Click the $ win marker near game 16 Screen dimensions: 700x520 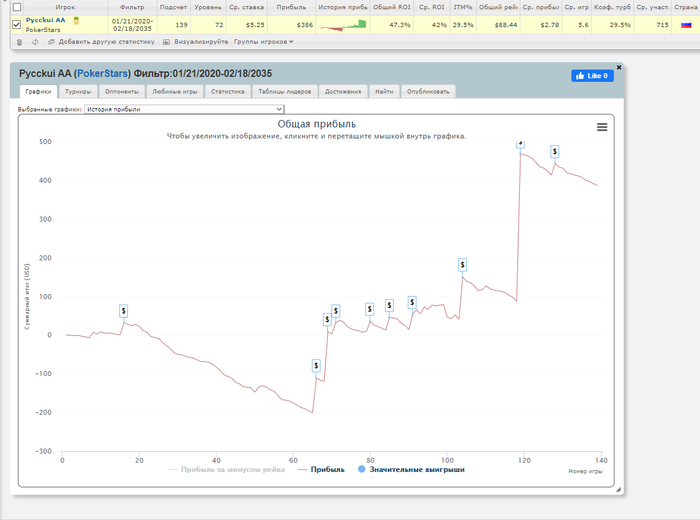coord(124,311)
